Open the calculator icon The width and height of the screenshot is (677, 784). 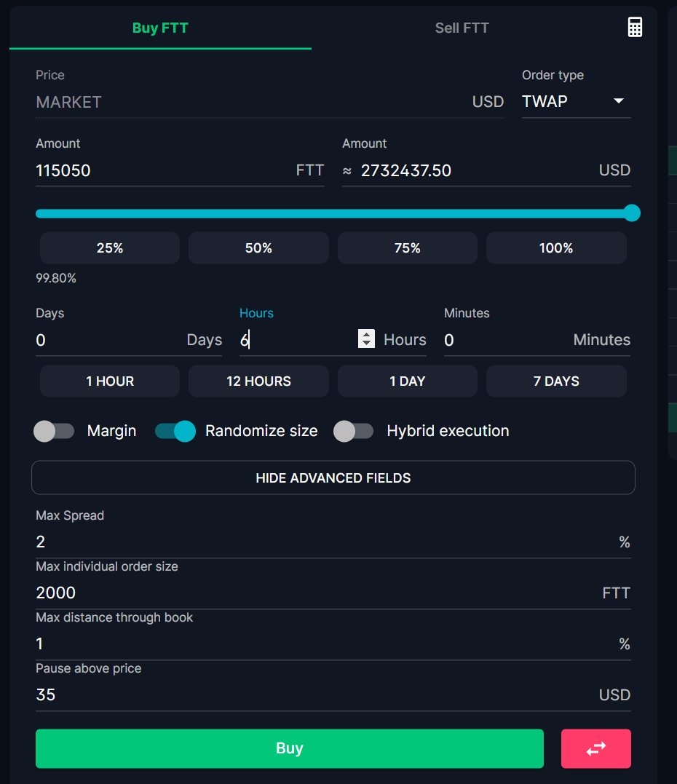[635, 27]
